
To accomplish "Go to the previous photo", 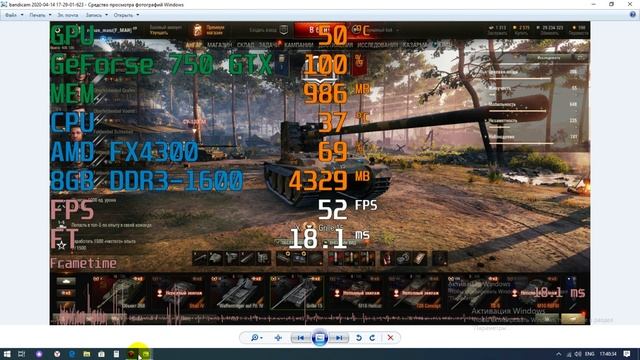I will click(300, 338).
